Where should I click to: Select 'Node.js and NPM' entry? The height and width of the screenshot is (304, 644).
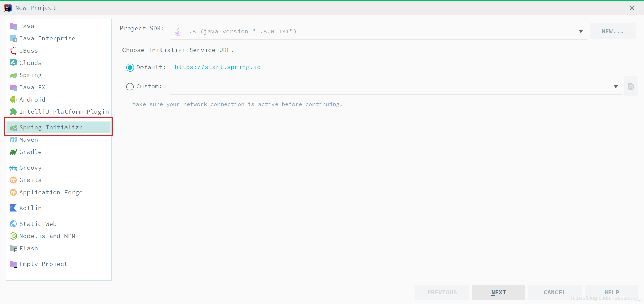[59, 236]
